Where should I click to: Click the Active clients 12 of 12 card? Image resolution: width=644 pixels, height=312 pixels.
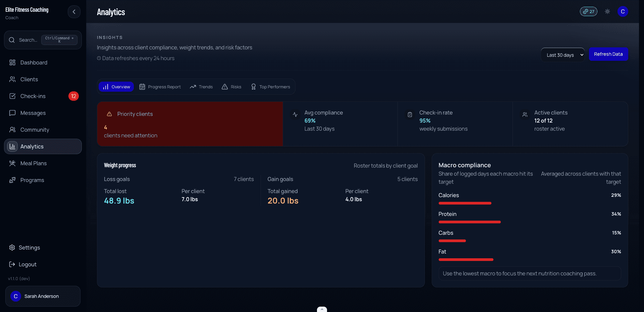pyautogui.click(x=570, y=124)
